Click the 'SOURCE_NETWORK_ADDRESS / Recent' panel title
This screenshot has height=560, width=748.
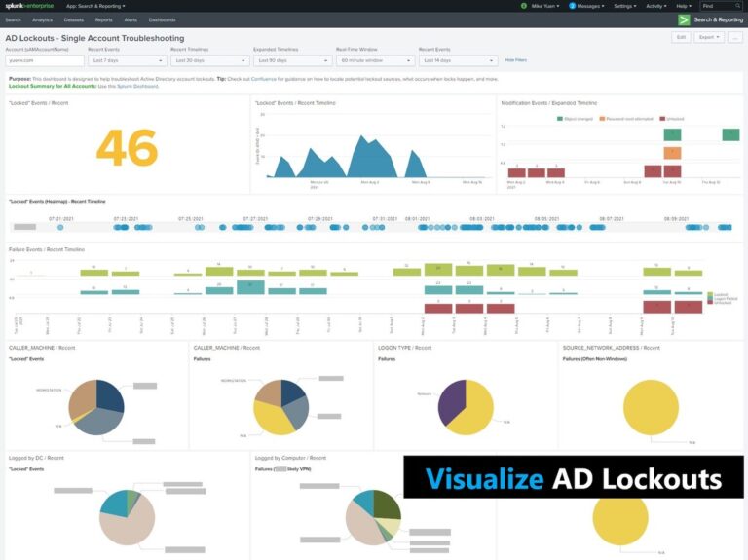[x=611, y=348]
